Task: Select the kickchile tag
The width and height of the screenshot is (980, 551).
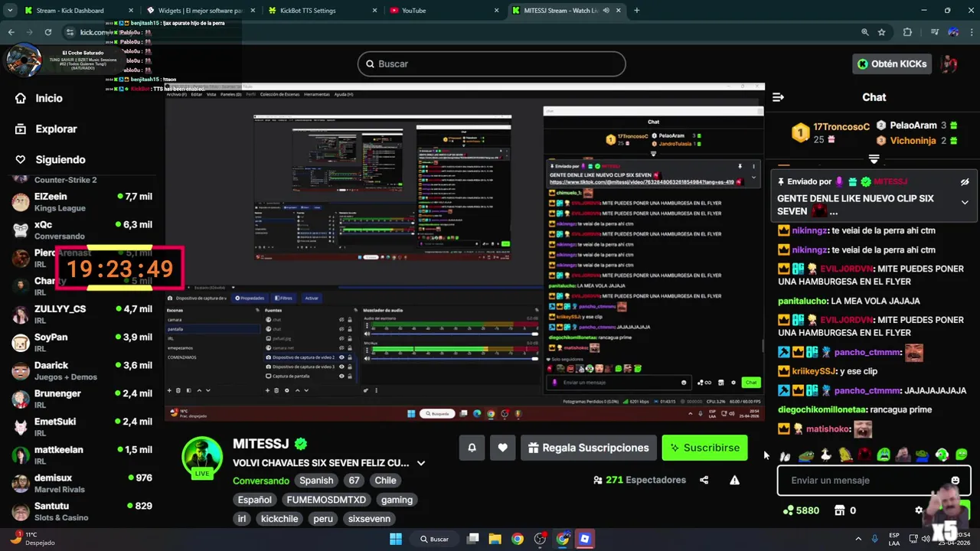Action: [x=279, y=519]
